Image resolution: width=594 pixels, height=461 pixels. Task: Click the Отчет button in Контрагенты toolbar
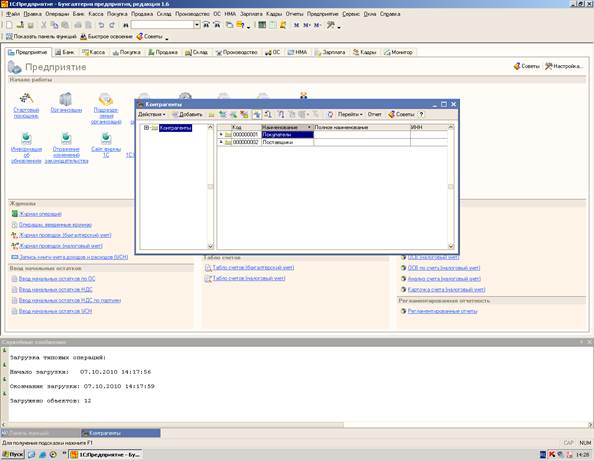tap(374, 114)
